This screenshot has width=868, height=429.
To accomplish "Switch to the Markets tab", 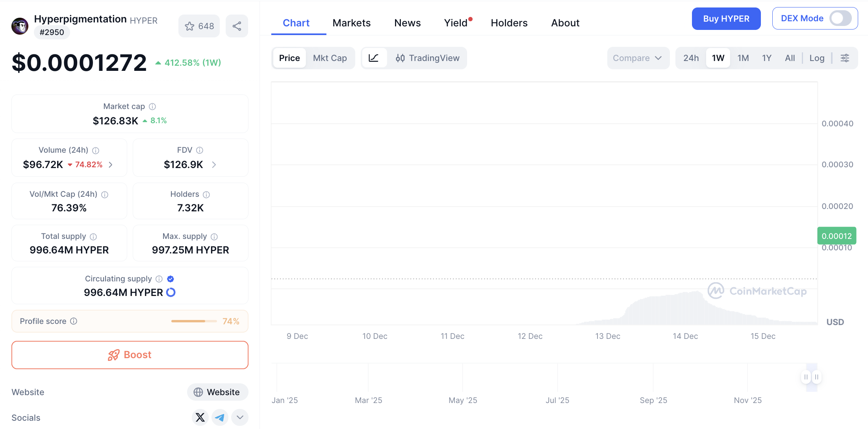I will tap(351, 23).
